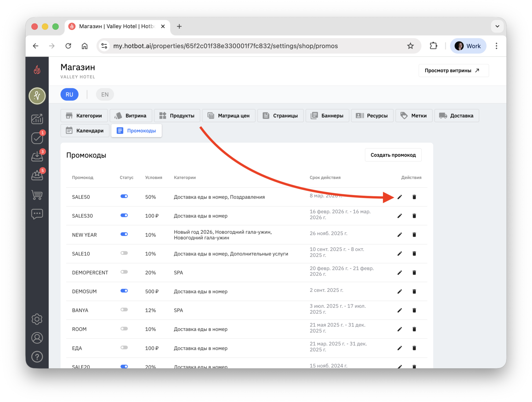Delete the BANYA promo code
This screenshot has width=532, height=402.
(x=414, y=310)
